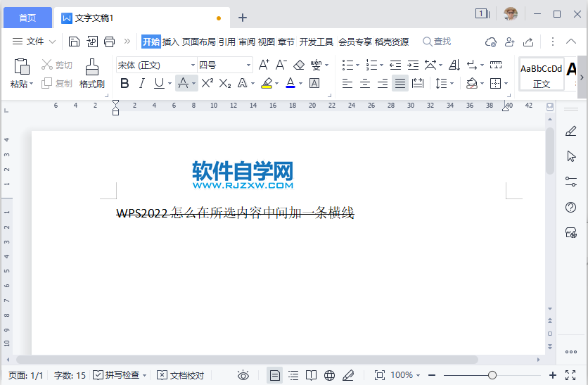Open the cloud sync status icon

pyautogui.click(x=491, y=42)
